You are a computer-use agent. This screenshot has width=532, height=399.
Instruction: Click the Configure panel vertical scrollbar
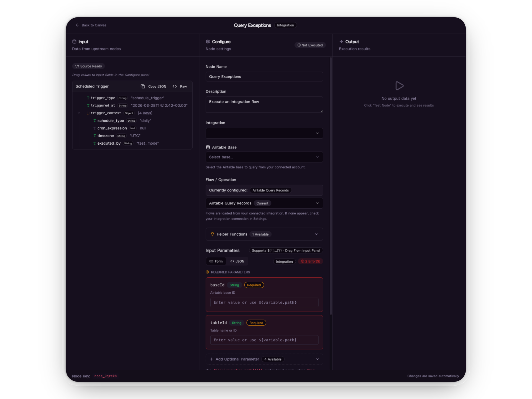(x=331, y=186)
